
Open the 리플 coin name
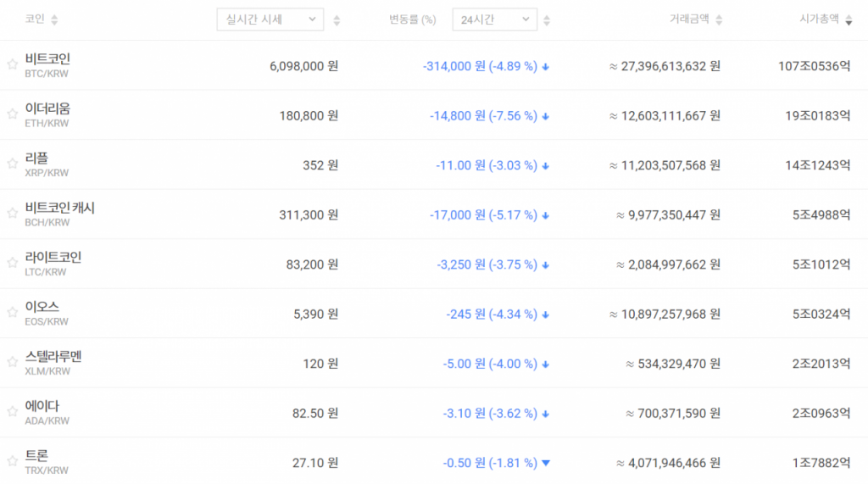(x=36, y=158)
